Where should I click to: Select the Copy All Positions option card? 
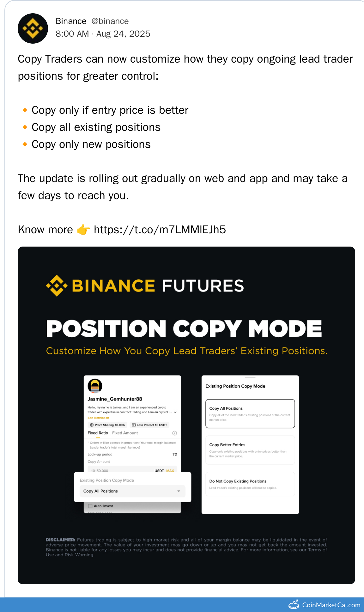click(250, 413)
